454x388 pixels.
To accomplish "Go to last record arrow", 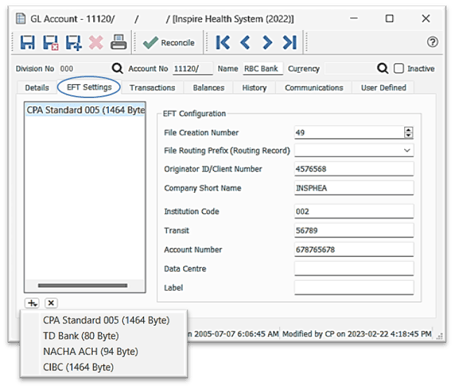I will (289, 42).
